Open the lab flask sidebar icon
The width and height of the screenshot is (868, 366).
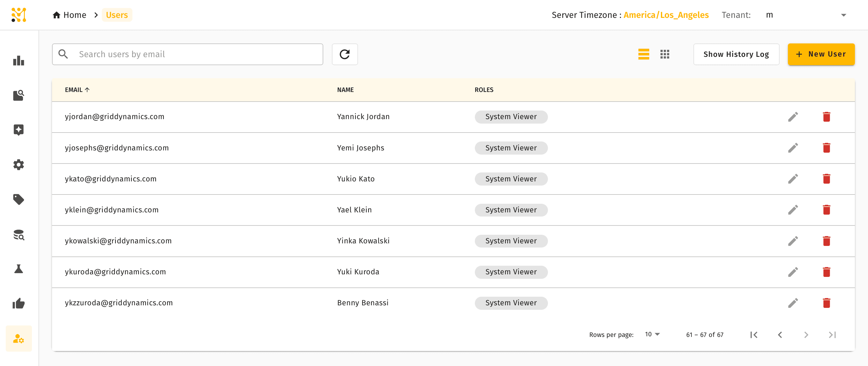pyautogui.click(x=19, y=269)
